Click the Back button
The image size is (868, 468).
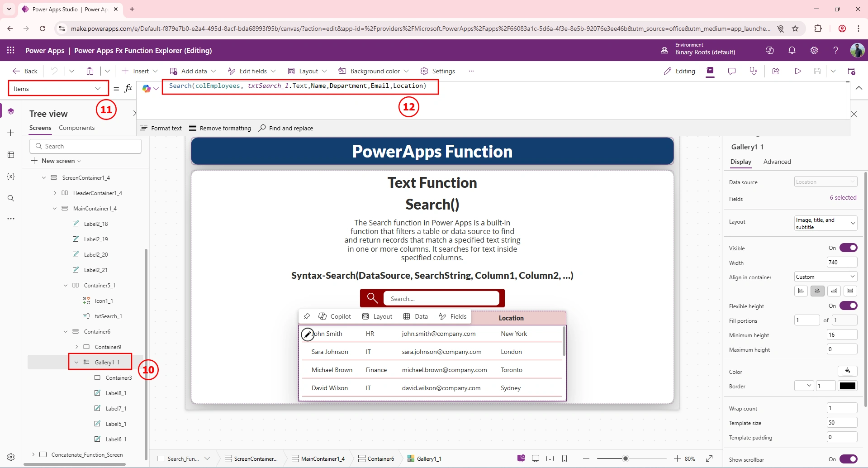point(25,71)
